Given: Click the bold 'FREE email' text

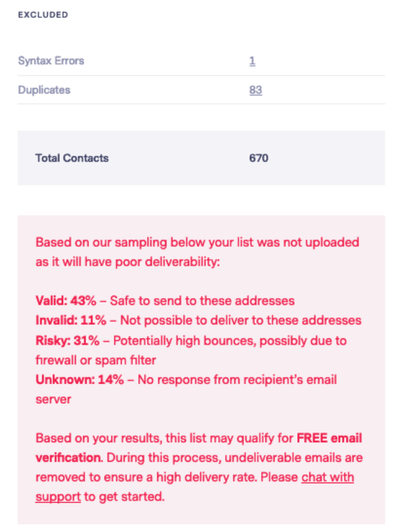Looking at the screenshot, I should [330, 438].
